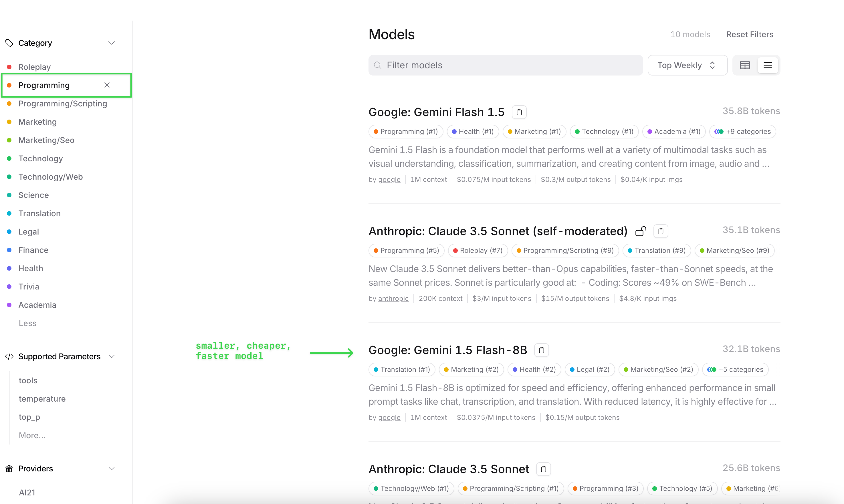Click the Category tag icon
Viewport: 844px width, 504px height.
tap(9, 43)
